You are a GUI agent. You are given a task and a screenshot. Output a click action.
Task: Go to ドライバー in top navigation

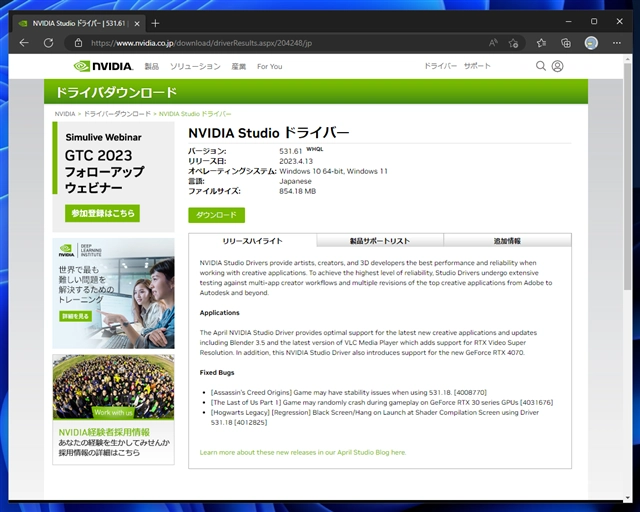[x=440, y=66]
